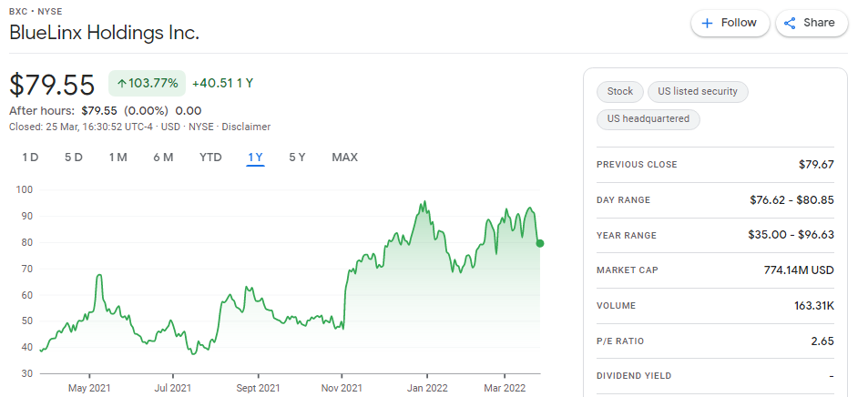868x397 pixels.
Task: Click the BXC • NYSE ticker label
Action: pos(36,11)
